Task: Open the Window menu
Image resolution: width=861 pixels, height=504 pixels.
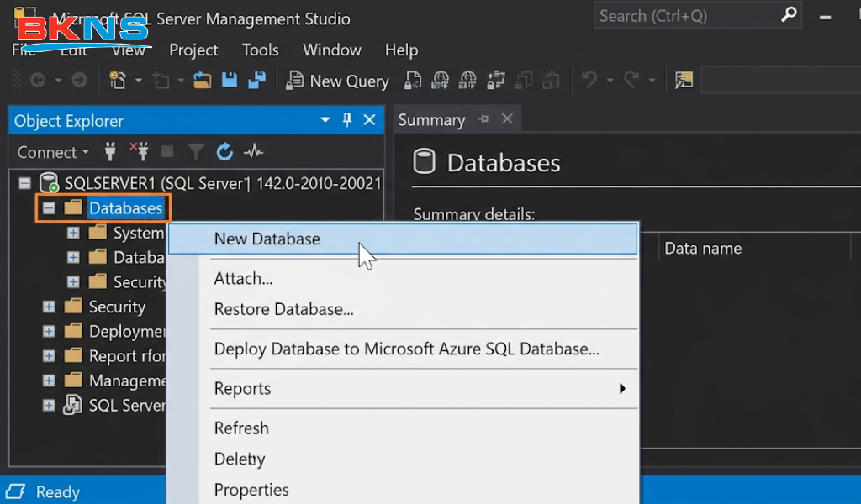Action: click(x=331, y=50)
